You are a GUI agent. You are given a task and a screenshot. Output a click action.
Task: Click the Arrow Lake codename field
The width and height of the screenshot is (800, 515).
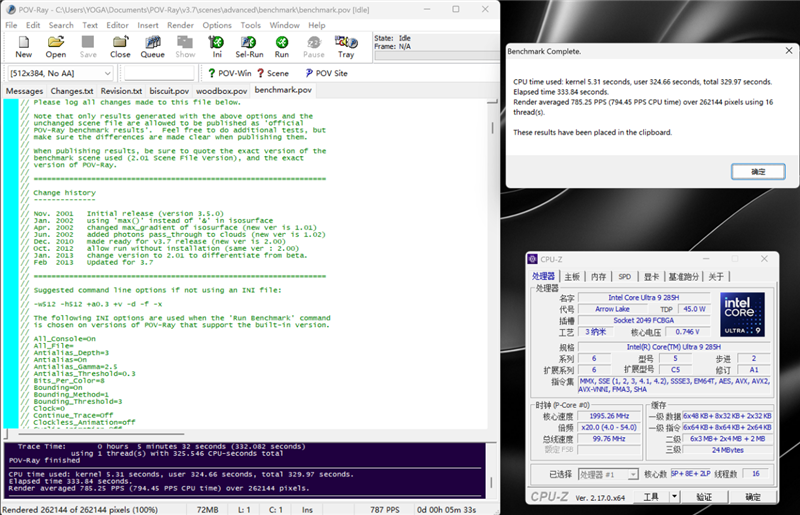point(612,309)
